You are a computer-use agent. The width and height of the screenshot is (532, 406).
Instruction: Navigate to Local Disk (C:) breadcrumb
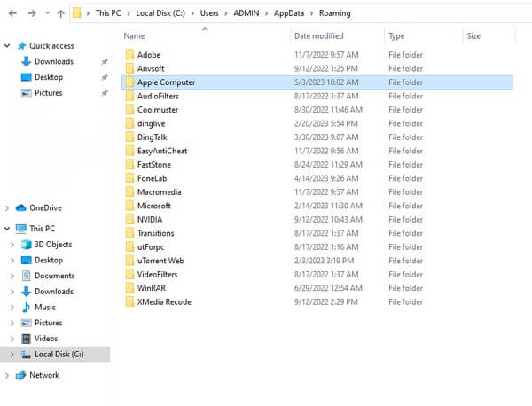[160, 13]
